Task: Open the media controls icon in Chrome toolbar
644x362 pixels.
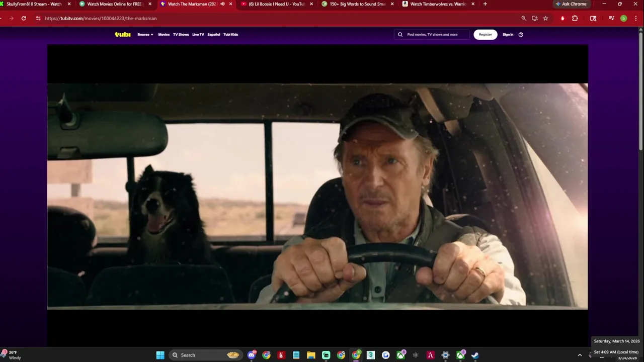Action: pyautogui.click(x=611, y=19)
